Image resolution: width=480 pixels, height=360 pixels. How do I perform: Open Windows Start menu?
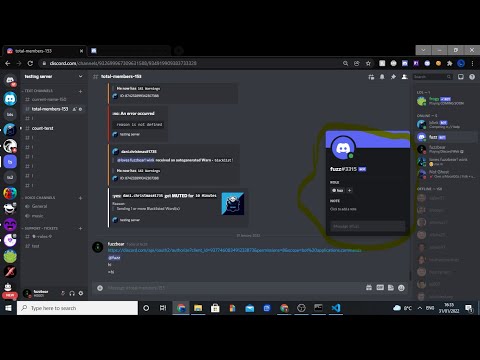(8, 308)
